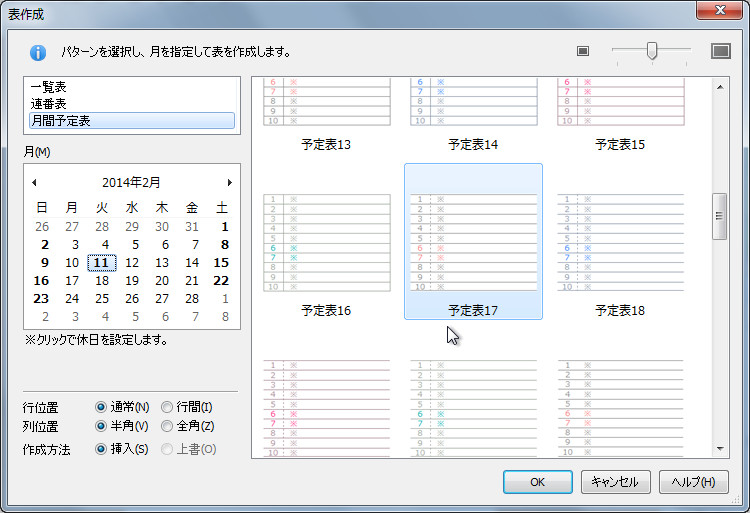
Task: Click date 14 in the calendar
Action: [x=192, y=262]
